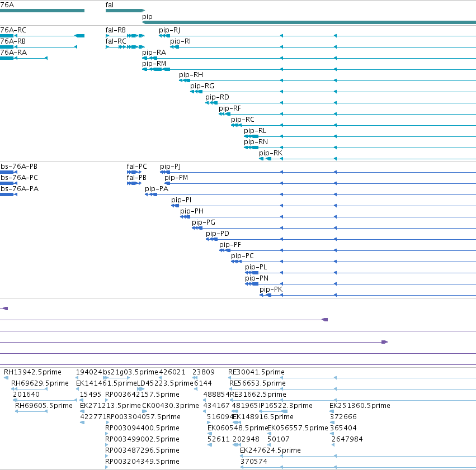476x470 pixels.
Task: Click the pip-PM protein label
Action: coord(176,178)
